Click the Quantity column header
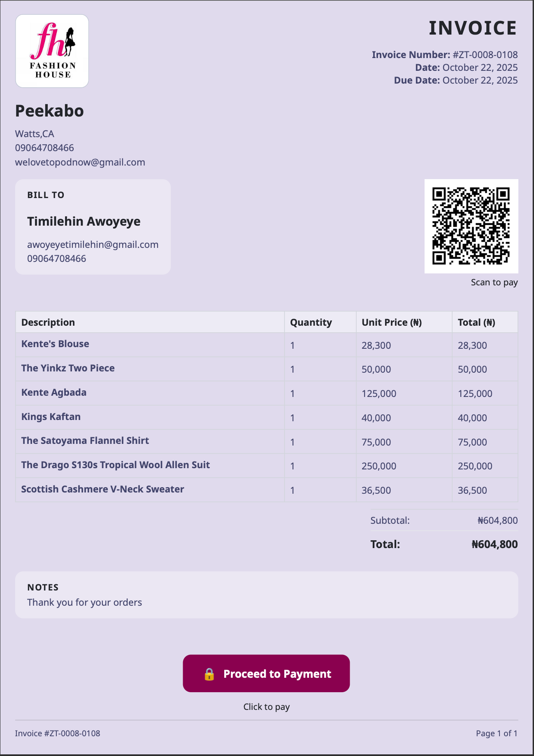Screen dimensions: 534x756 pos(311,322)
